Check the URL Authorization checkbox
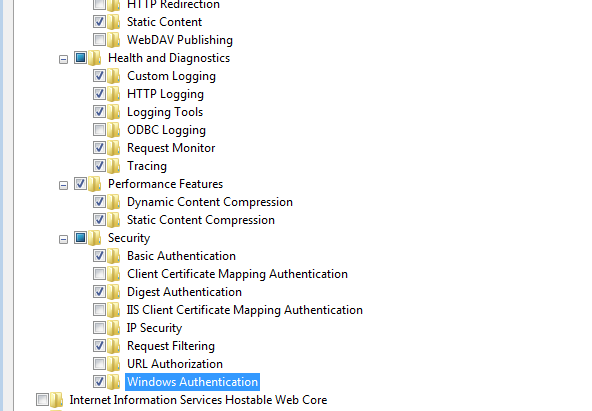The image size is (592, 411). (99, 363)
